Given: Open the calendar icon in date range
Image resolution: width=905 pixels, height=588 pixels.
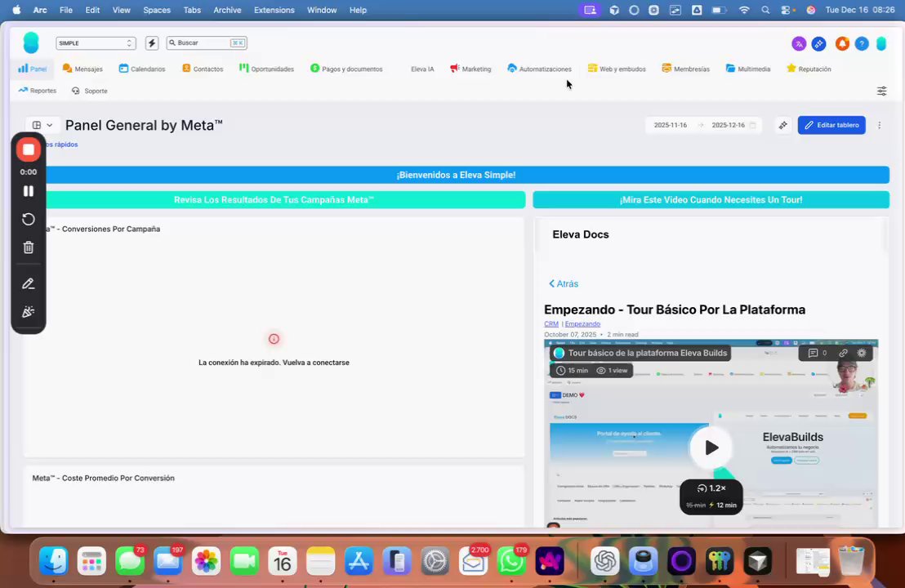Looking at the screenshot, I should (752, 125).
